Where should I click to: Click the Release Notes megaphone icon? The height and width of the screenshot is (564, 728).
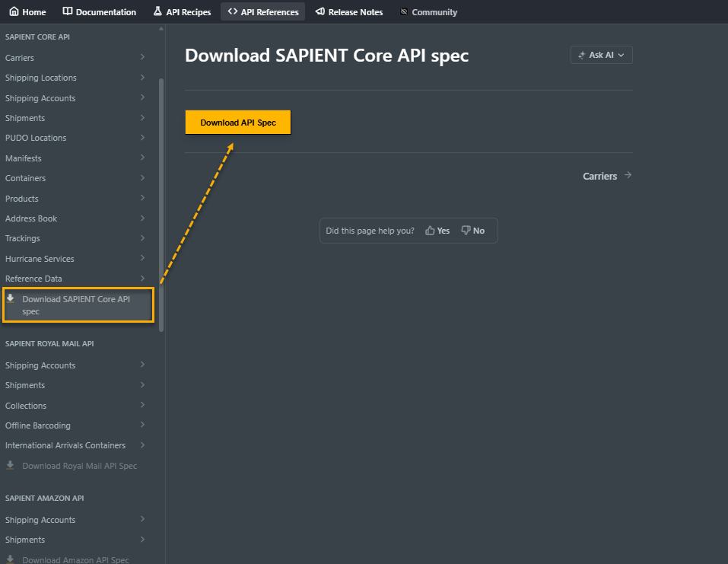(320, 11)
